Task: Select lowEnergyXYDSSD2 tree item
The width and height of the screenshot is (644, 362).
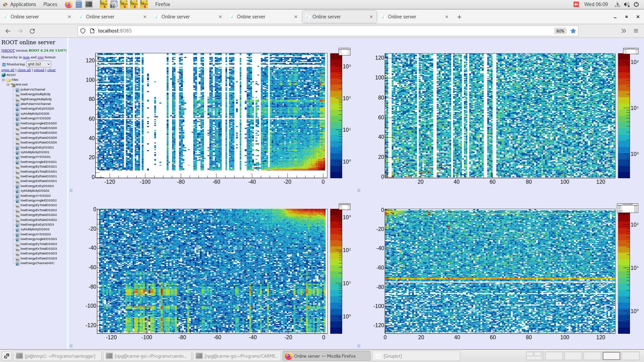Action: (x=36, y=196)
